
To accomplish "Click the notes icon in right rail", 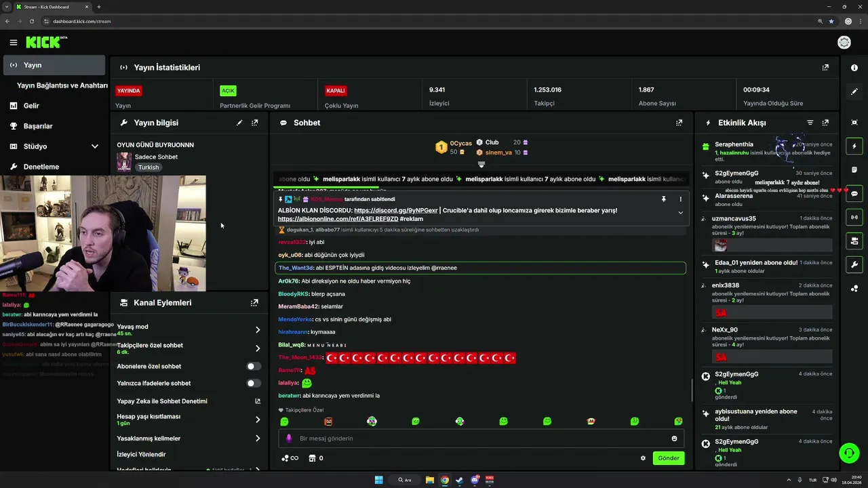I will (x=854, y=170).
